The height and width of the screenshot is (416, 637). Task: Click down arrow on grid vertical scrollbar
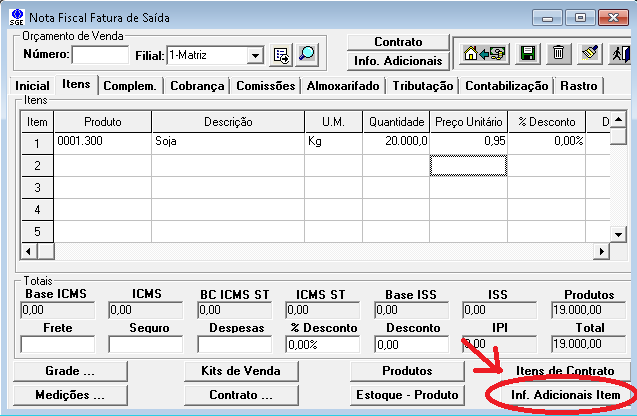tap(619, 235)
